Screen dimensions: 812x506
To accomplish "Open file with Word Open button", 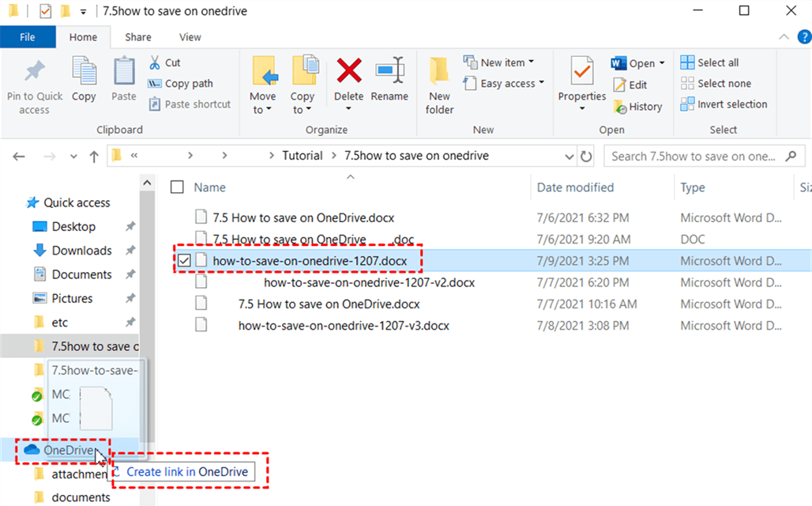I will coord(633,63).
